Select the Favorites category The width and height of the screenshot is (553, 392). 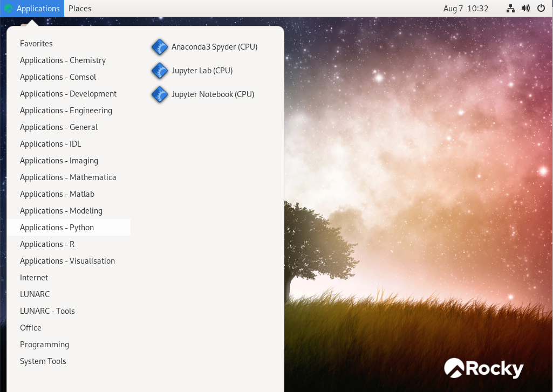point(69,44)
